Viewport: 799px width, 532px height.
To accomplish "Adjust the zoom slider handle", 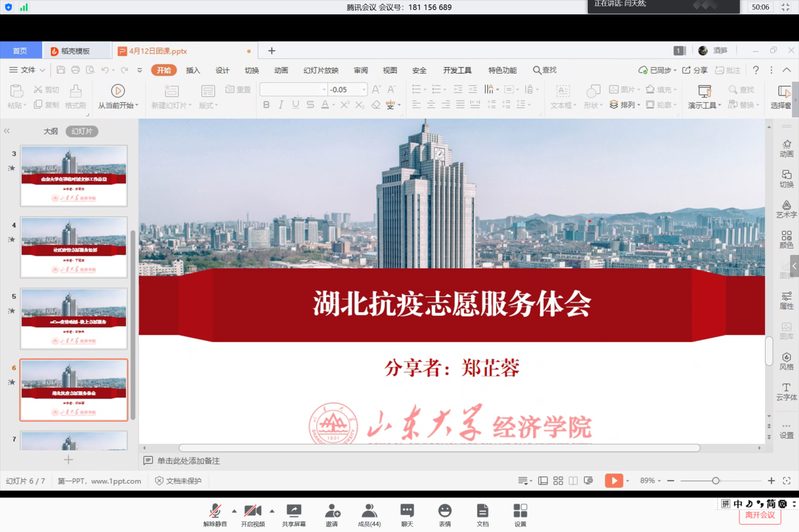I will 715,480.
